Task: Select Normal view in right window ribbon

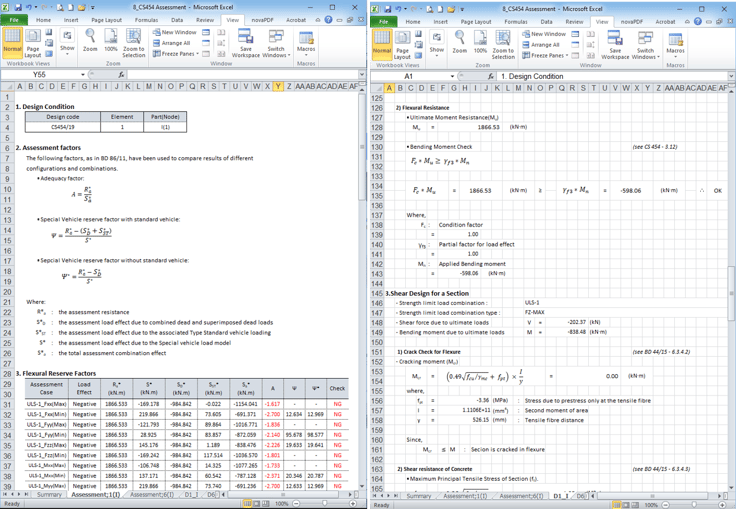Action: point(382,43)
